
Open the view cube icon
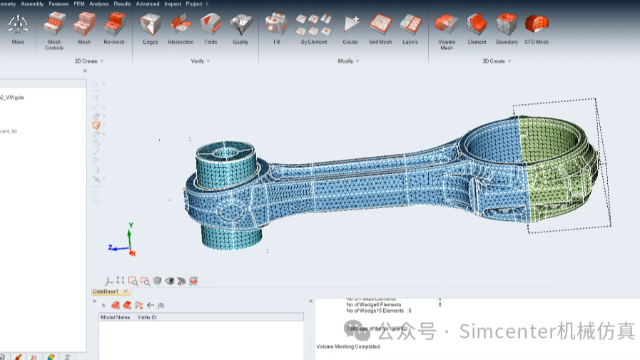point(157,281)
